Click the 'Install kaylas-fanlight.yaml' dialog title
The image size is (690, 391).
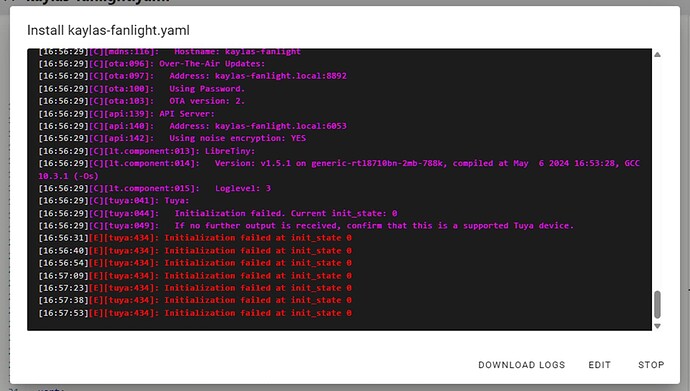(108, 30)
